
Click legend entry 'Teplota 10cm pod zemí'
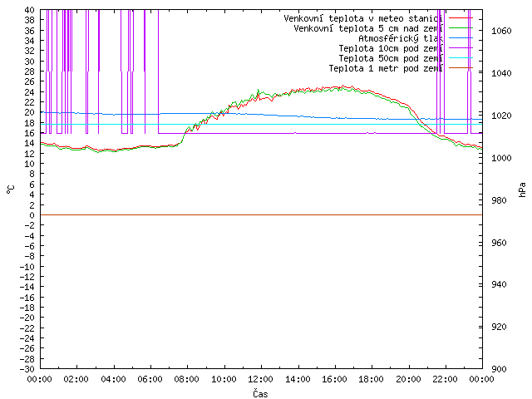[391, 48]
